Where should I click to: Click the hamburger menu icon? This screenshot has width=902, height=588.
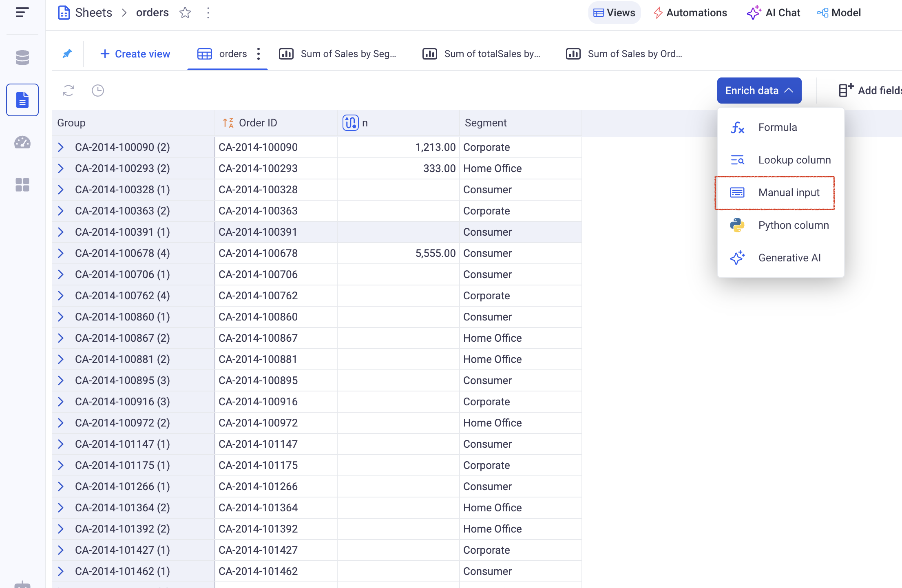22,12
